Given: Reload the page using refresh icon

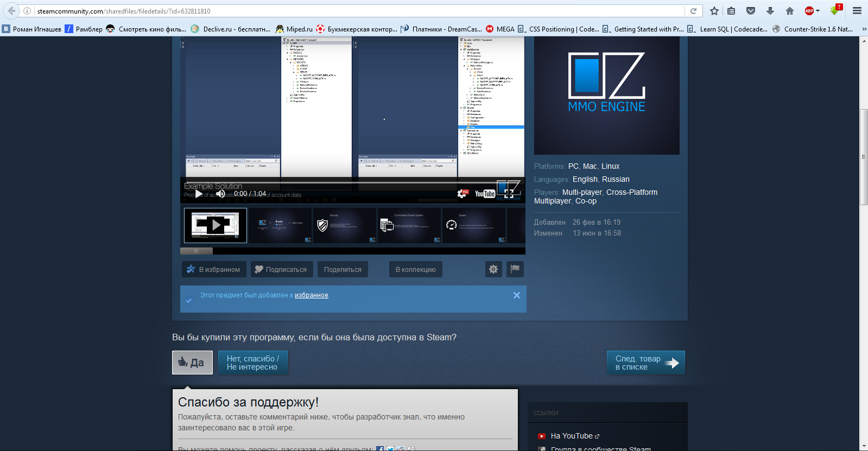Looking at the screenshot, I should (x=693, y=11).
